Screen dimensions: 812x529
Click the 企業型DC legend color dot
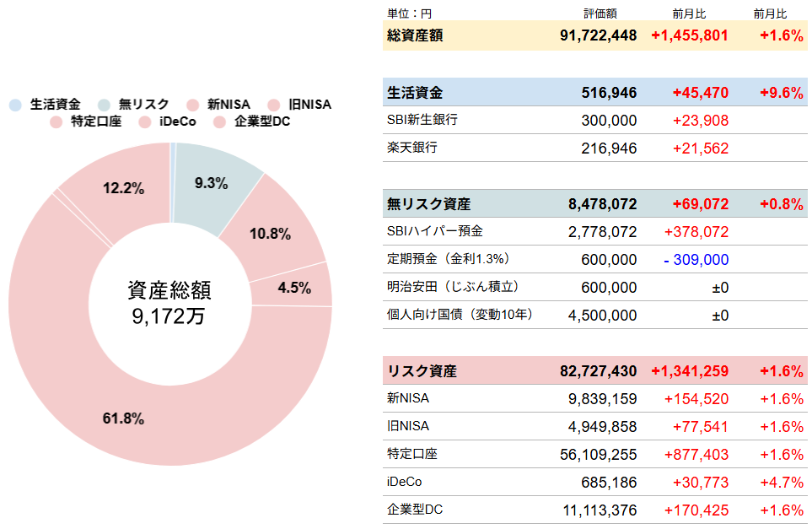click(220, 122)
